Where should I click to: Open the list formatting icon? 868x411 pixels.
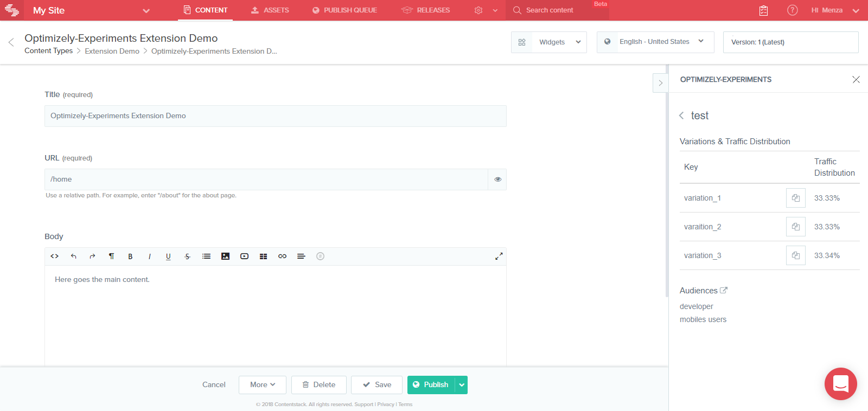pos(206,256)
